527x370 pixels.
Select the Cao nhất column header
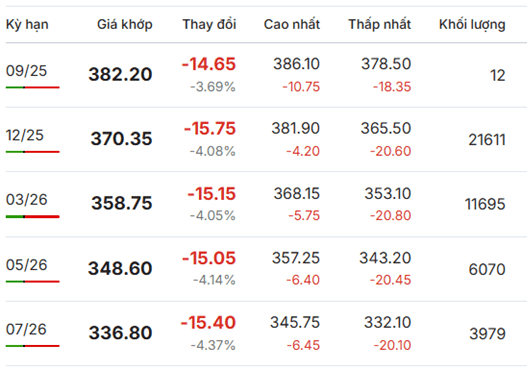(292, 24)
